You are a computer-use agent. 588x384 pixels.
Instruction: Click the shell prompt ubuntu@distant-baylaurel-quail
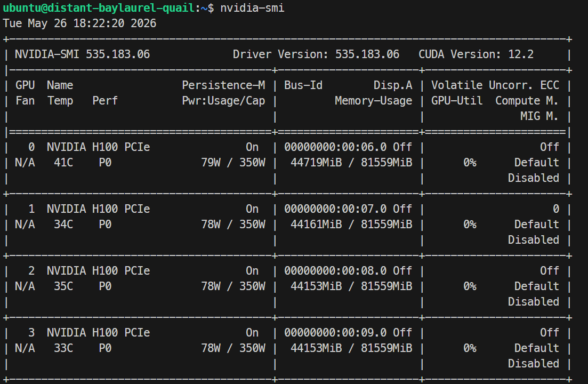coord(99,7)
